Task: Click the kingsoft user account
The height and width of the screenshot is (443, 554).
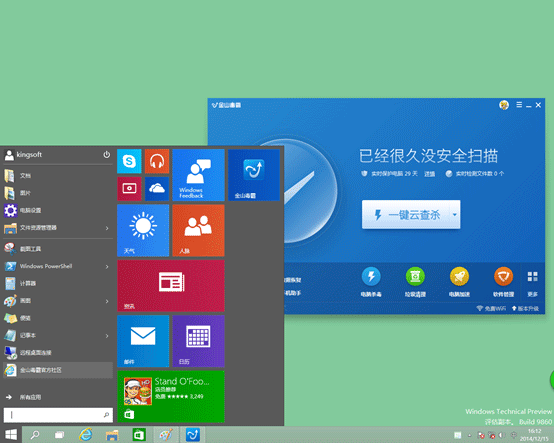Action: (x=23, y=155)
